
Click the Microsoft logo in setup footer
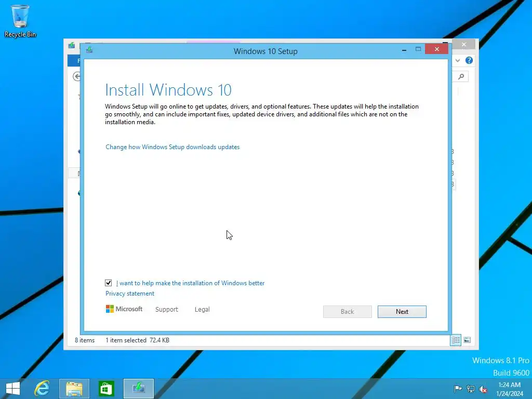coord(124,309)
